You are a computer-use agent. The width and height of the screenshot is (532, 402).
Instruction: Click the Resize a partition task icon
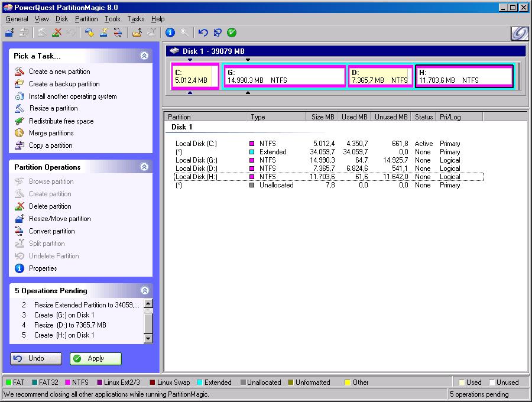click(x=20, y=109)
